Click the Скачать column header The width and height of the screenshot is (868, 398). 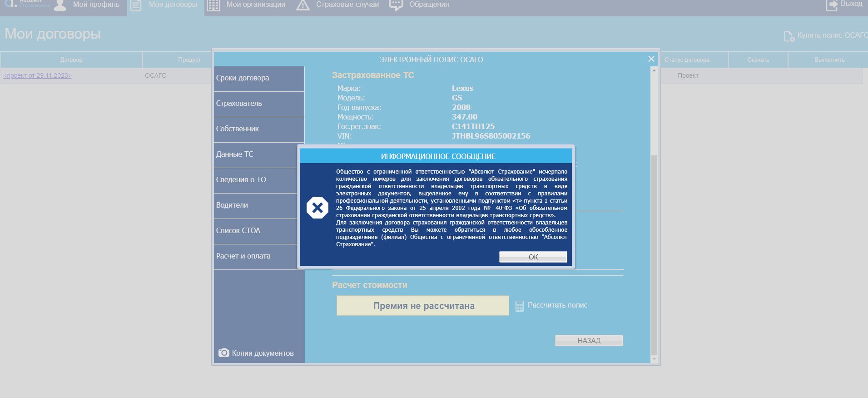758,60
